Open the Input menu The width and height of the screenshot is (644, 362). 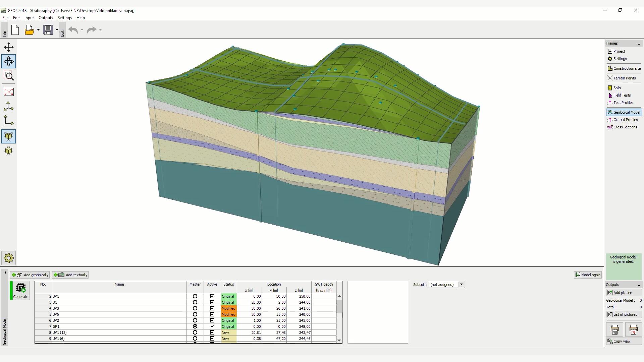(x=29, y=18)
